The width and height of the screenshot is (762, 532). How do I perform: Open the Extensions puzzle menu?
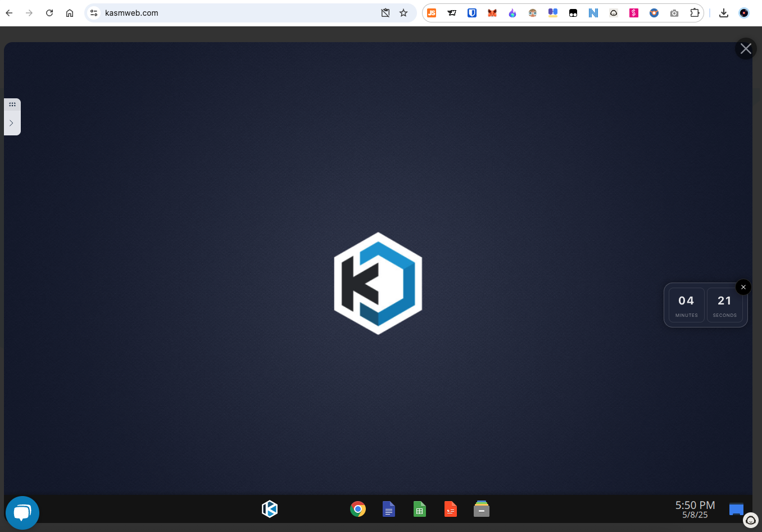pyautogui.click(x=695, y=13)
